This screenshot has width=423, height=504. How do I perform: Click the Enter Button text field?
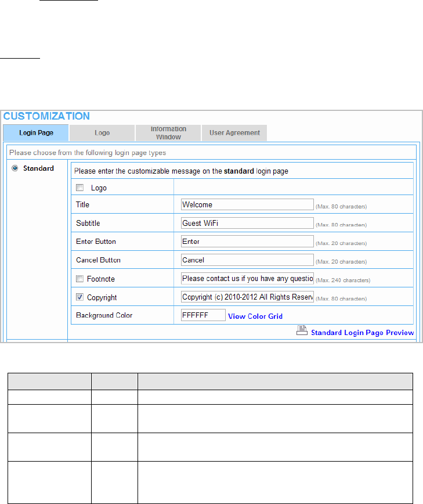(247, 242)
